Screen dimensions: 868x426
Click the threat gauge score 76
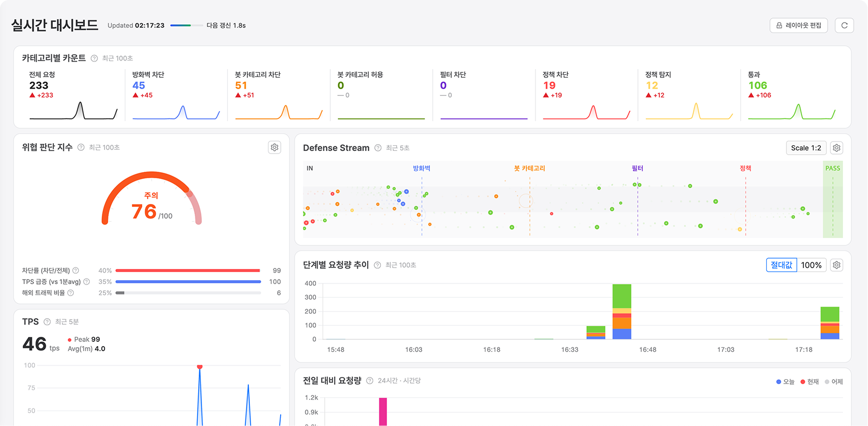(x=144, y=211)
